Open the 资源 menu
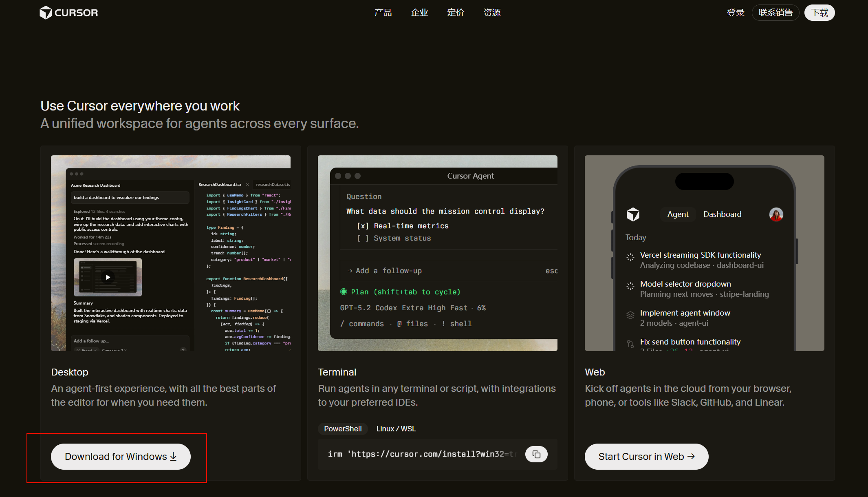Image resolution: width=868 pixels, height=497 pixels. [x=492, y=13]
